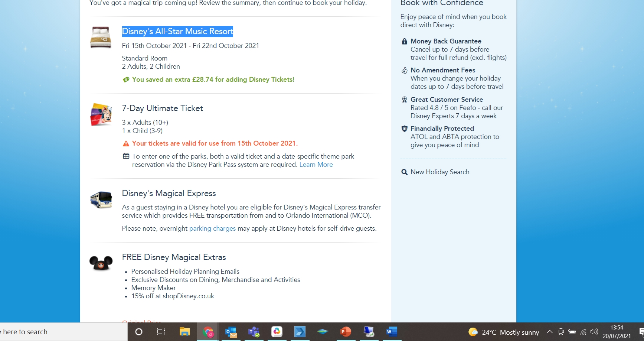The height and width of the screenshot is (341, 644).
Task: Click the saved £28.74 message
Action: 213,79
